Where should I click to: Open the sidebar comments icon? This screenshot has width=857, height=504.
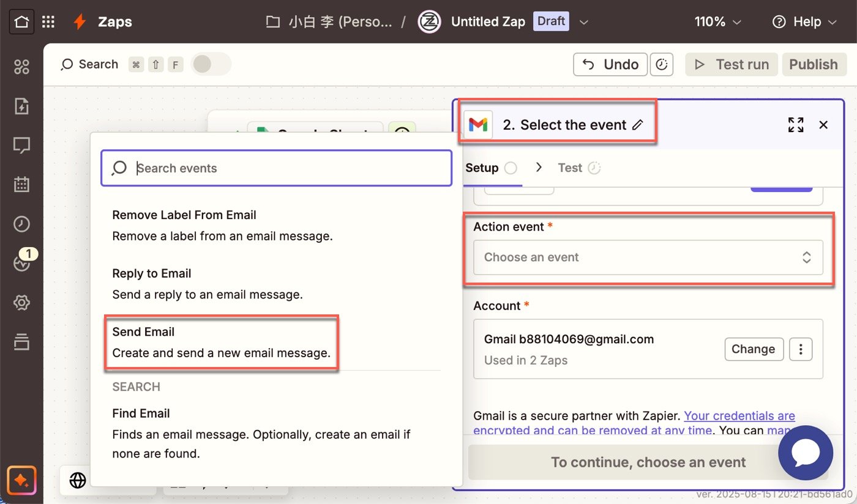pos(21,146)
